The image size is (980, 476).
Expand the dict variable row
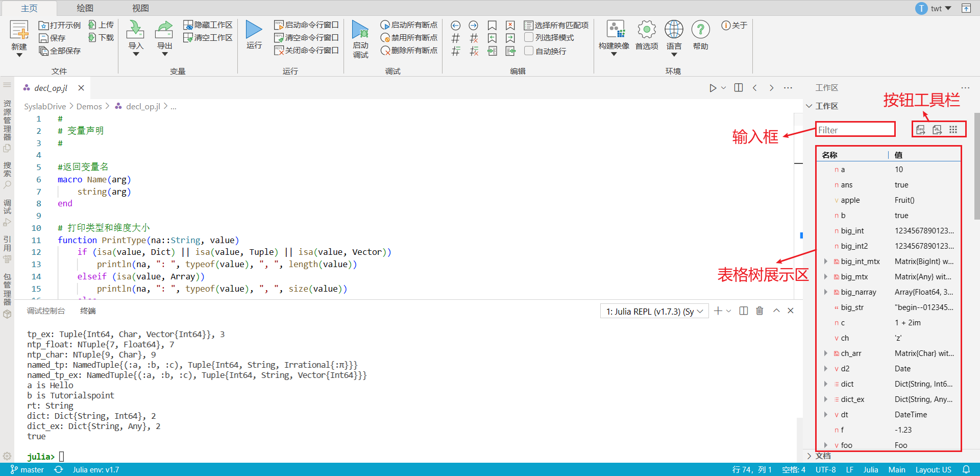point(826,384)
